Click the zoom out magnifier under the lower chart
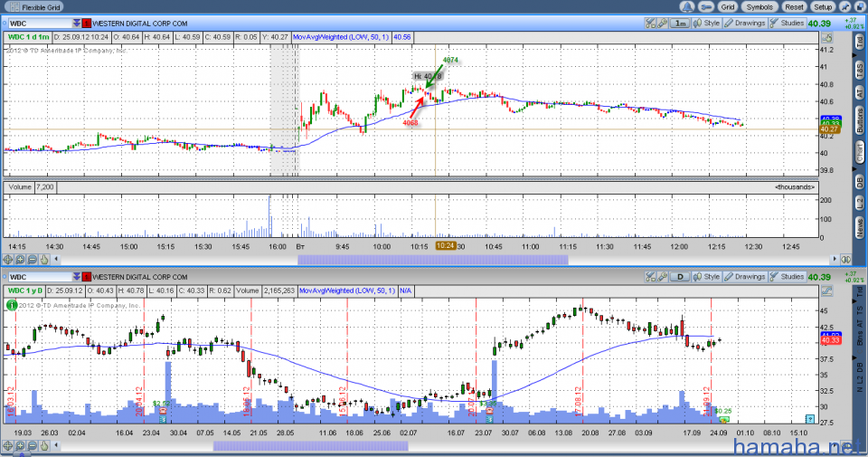868x457 pixels. click(33, 445)
